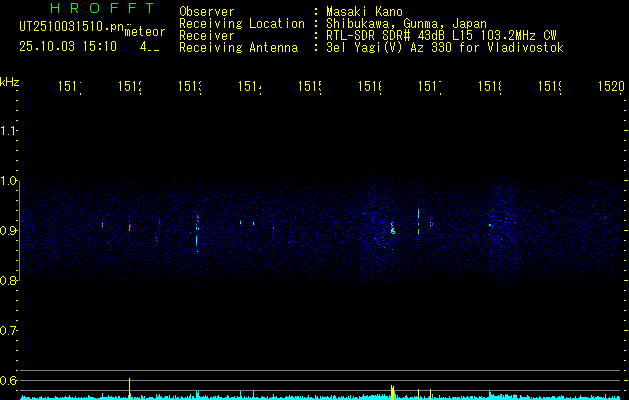Select the 1517 time axis marker

click(430, 86)
